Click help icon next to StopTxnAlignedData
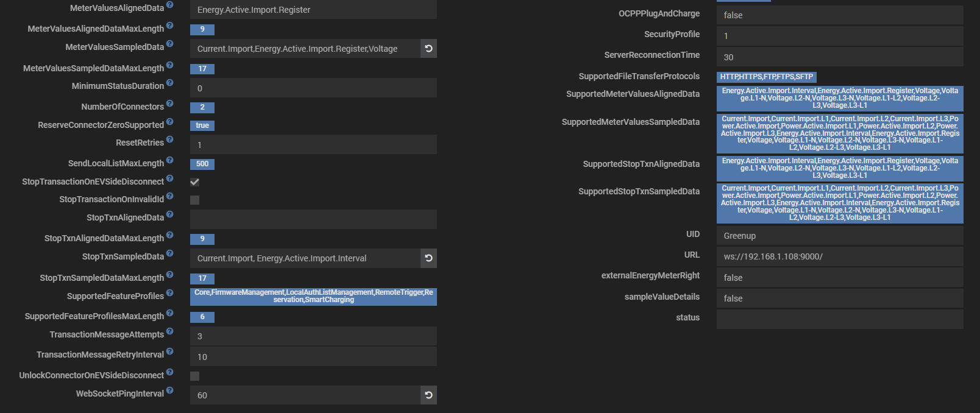Viewport: 980px width, 413px height. (170, 215)
